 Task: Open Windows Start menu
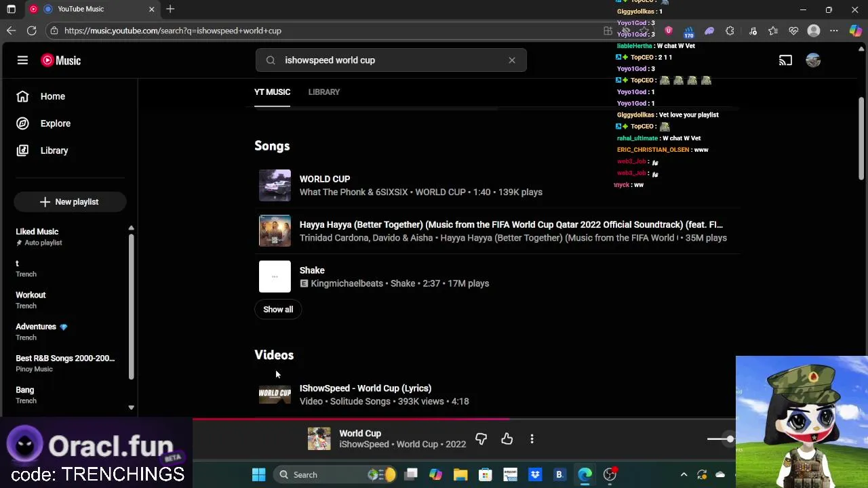pyautogui.click(x=258, y=474)
